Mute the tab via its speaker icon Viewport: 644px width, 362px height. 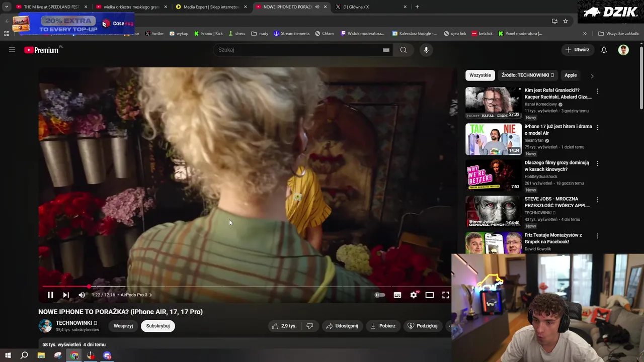tap(317, 7)
